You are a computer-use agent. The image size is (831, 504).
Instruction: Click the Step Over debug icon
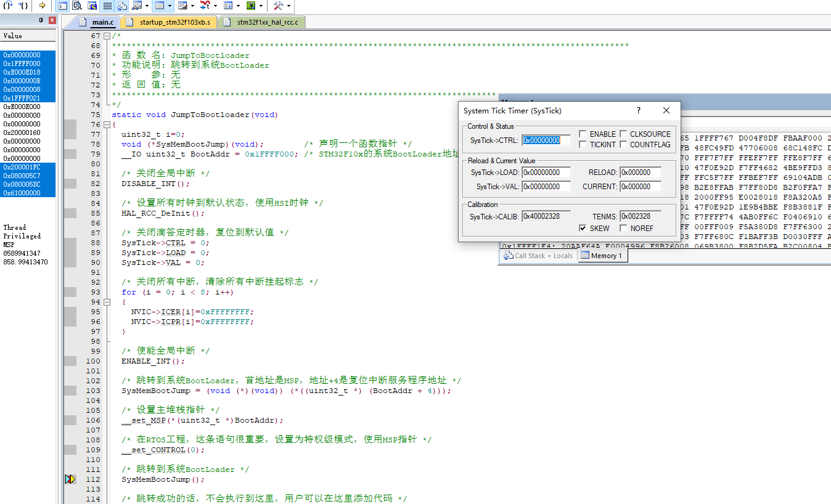click(x=8, y=6)
